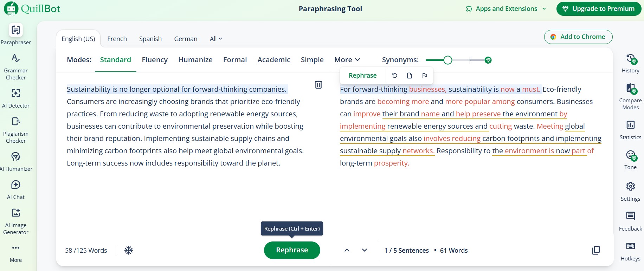Open the Compare Modes panel
Viewport: 644px width, 271px height.
[631, 96]
